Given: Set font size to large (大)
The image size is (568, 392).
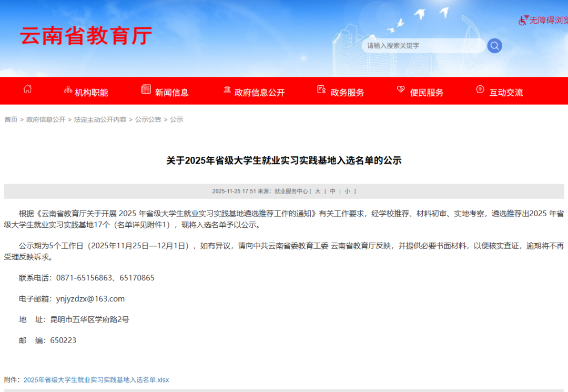Looking at the screenshot, I should pos(318,191).
